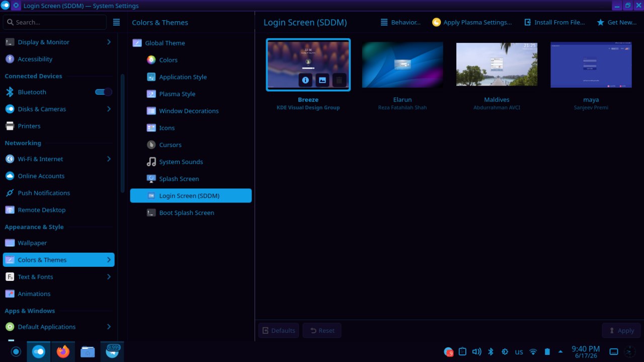The height and width of the screenshot is (362, 644).
Task: Open the application launcher in taskbar
Action: [x=16, y=351]
